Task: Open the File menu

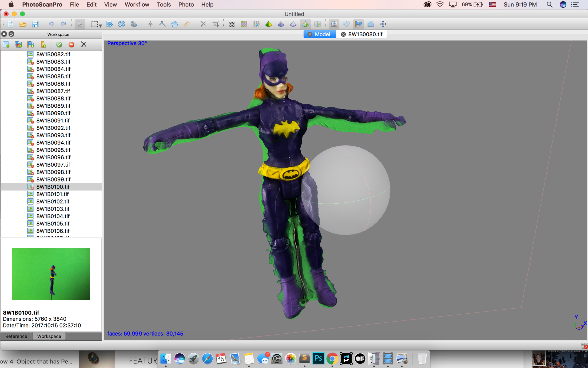Action: (x=74, y=4)
